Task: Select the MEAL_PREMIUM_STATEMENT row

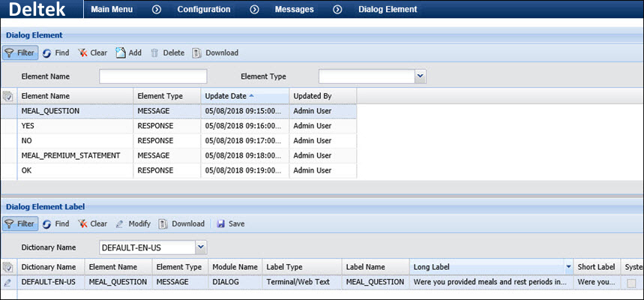Action: 70,155
